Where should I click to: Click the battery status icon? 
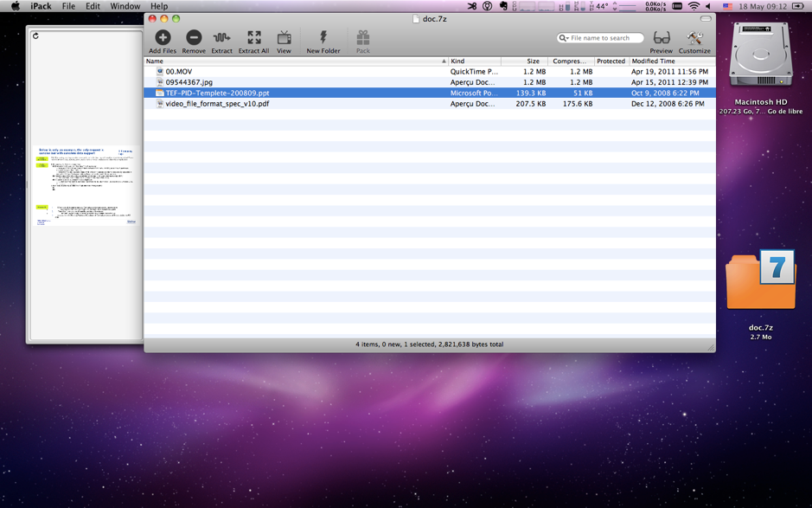pos(798,6)
